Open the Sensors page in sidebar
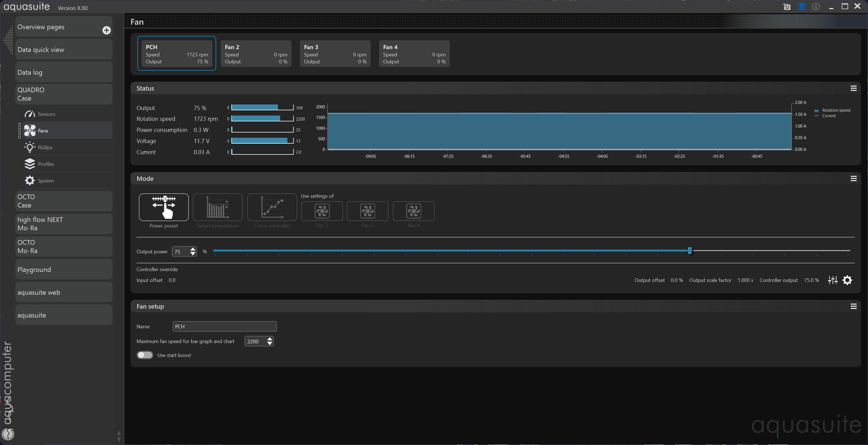868x445 pixels. [x=47, y=114]
